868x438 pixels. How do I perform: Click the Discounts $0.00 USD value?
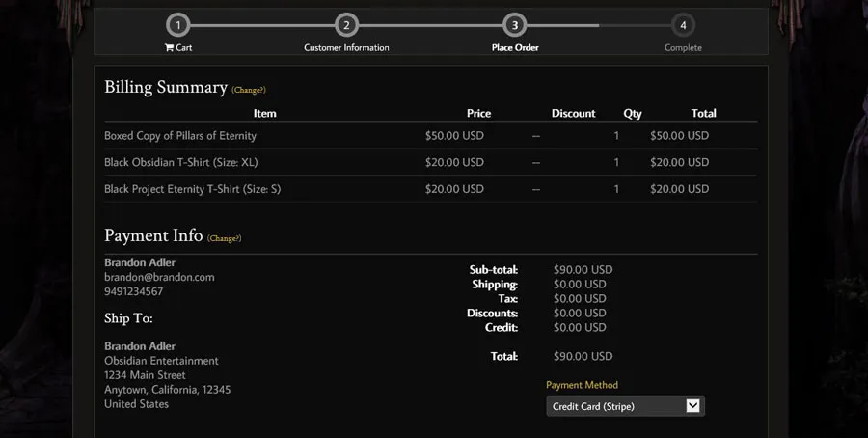580,313
